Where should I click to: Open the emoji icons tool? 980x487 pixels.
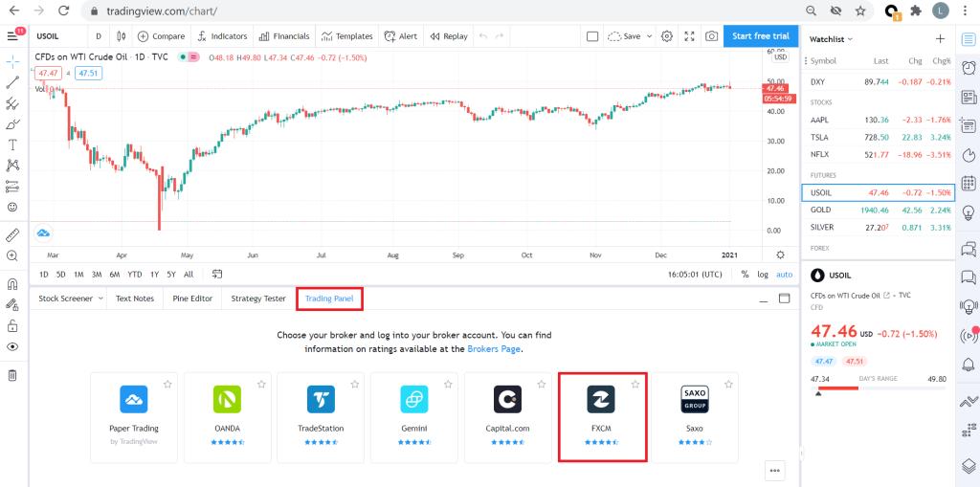pyautogui.click(x=12, y=207)
